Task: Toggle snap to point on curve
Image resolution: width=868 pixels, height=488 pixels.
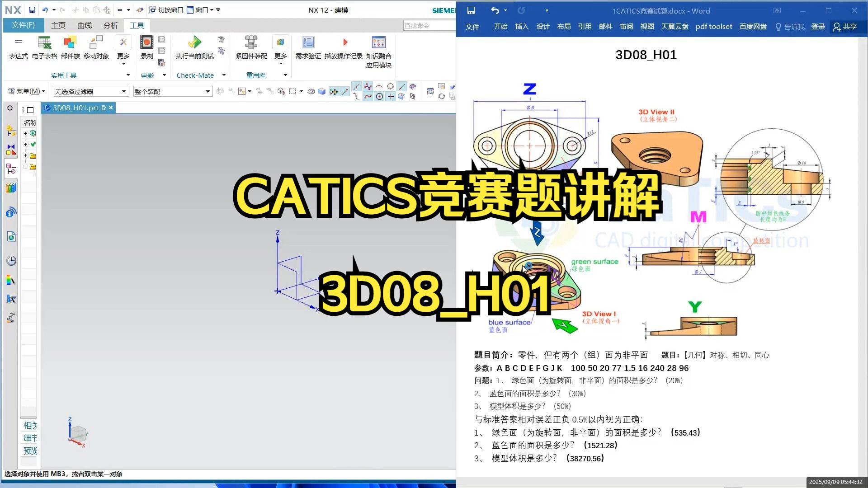Action: (401, 86)
